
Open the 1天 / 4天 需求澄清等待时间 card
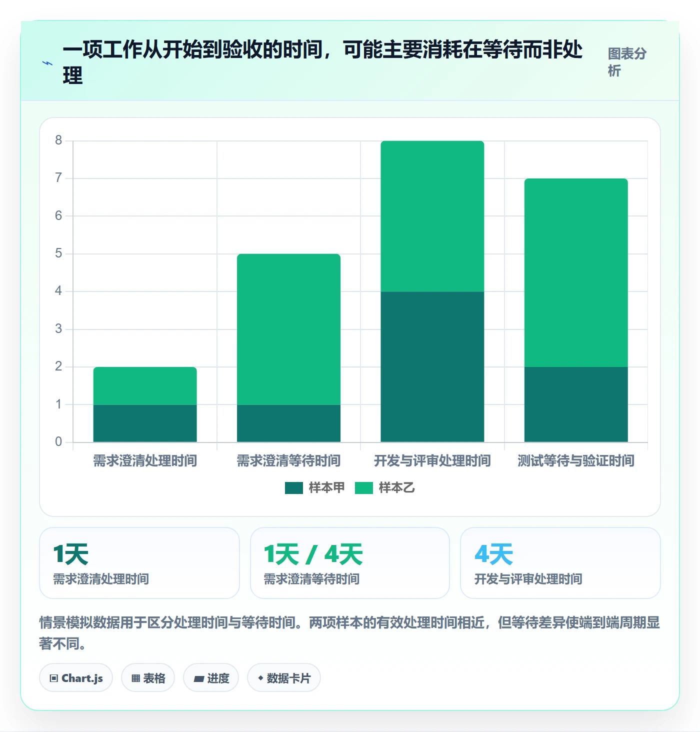[350, 563]
